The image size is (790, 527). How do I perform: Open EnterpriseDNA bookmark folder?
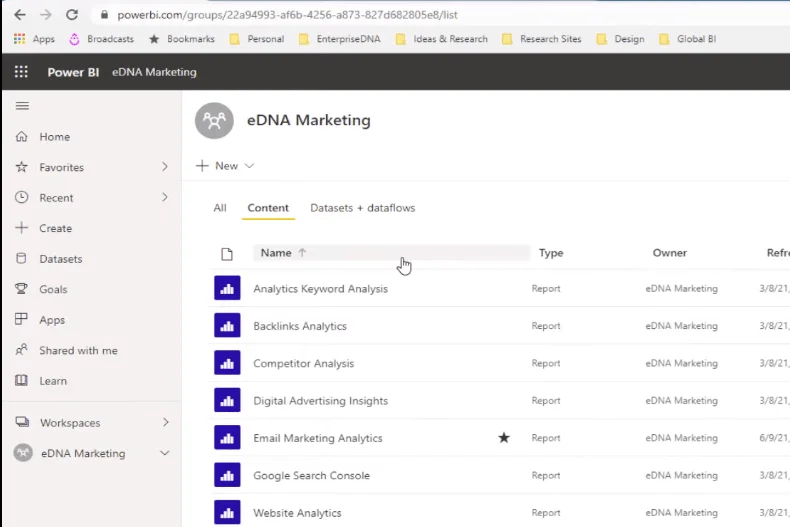pyautogui.click(x=340, y=39)
